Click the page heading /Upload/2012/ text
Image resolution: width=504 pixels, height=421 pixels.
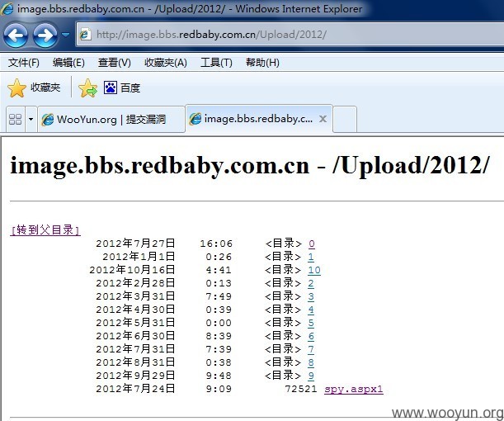[412, 165]
